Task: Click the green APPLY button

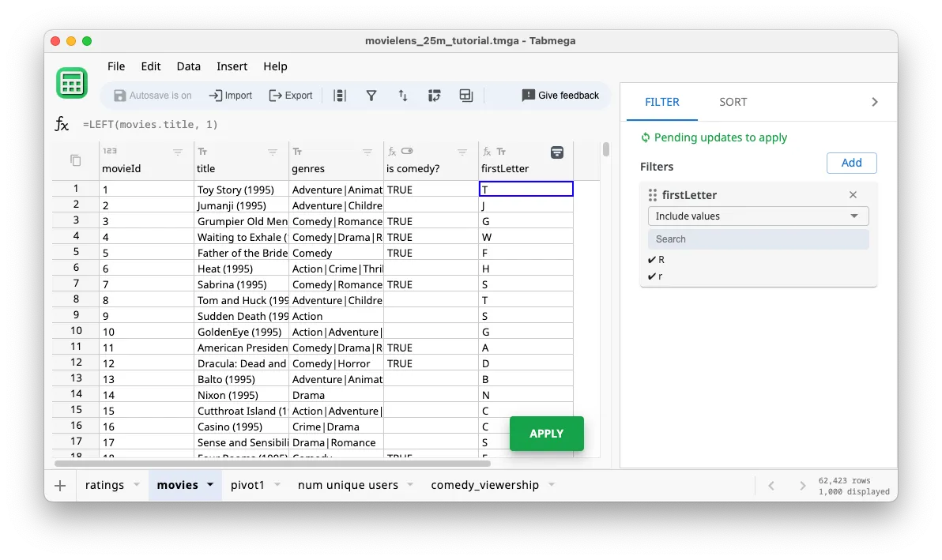Action: click(546, 434)
